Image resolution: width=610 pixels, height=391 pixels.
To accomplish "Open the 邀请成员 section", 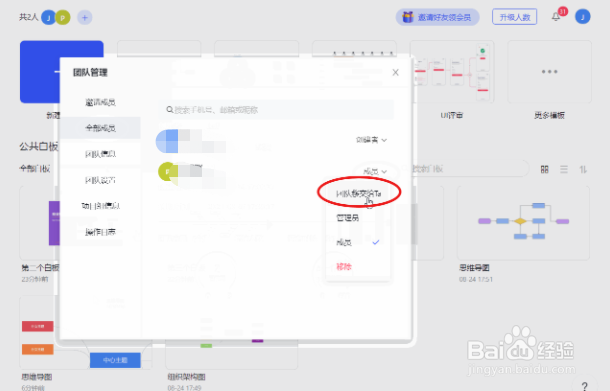I will pyautogui.click(x=100, y=102).
